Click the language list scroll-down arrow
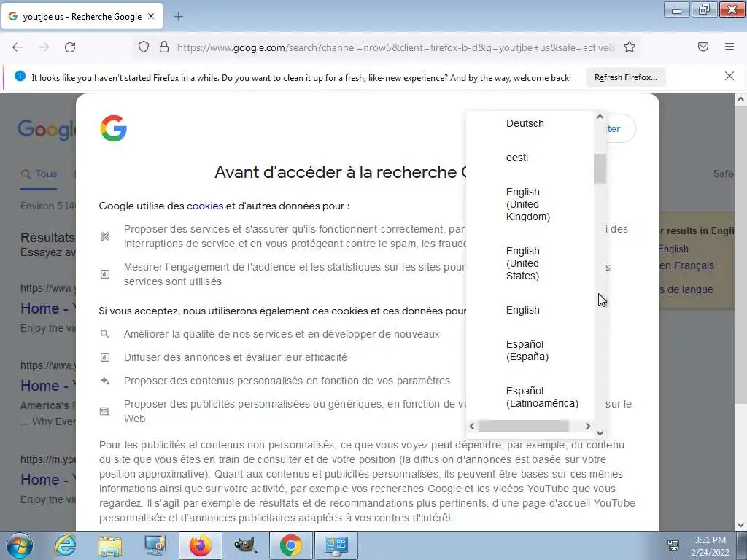 click(x=600, y=432)
